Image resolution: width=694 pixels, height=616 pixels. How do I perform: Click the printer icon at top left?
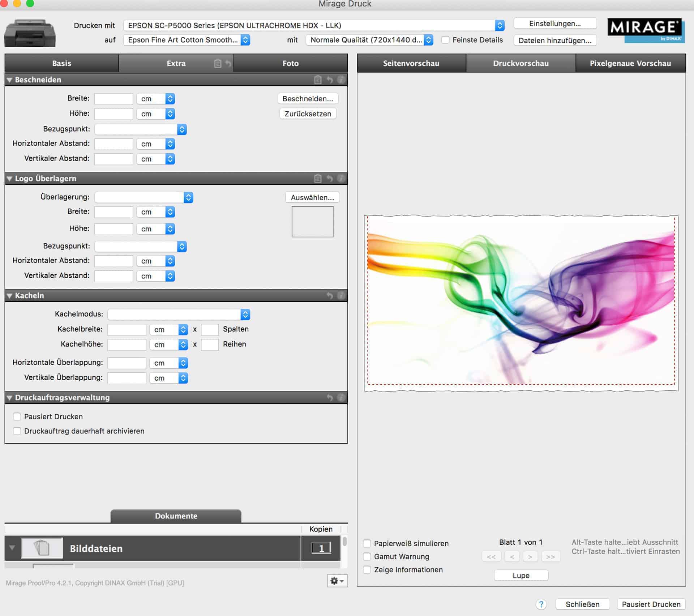point(30,33)
